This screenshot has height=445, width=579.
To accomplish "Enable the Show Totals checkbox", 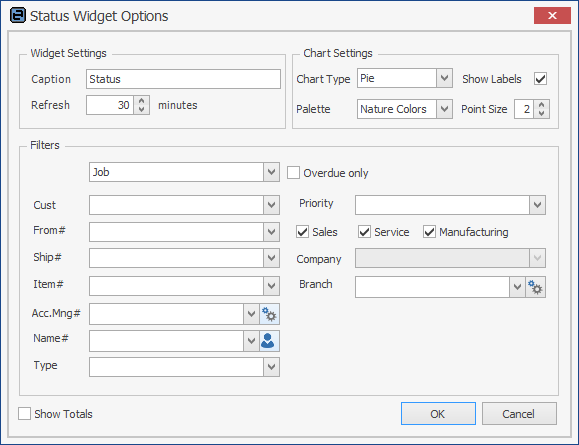I will [x=24, y=414].
